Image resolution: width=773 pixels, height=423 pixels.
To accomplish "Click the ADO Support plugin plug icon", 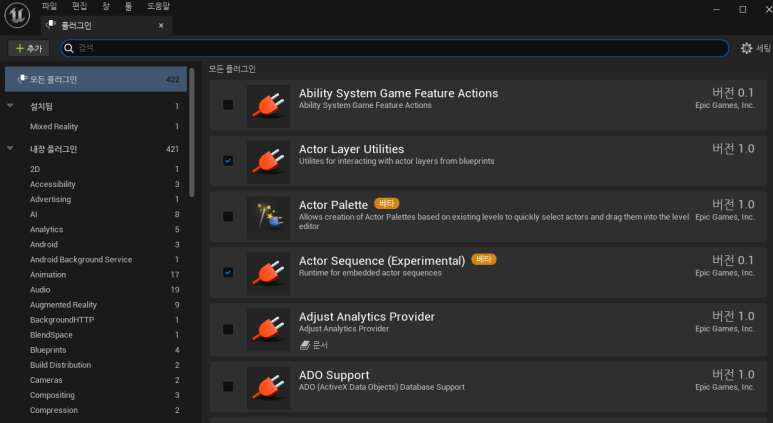I will tap(268, 388).
